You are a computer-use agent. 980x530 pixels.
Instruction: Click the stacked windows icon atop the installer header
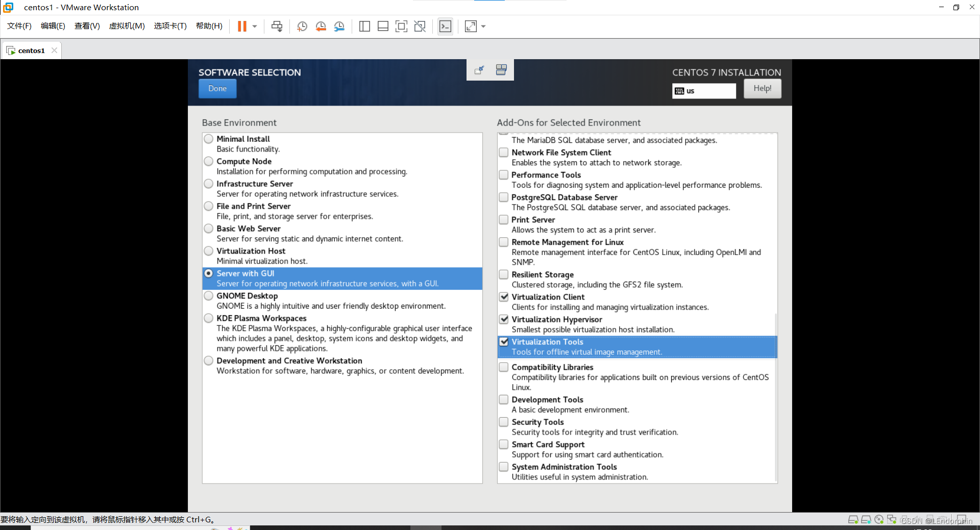(x=501, y=70)
